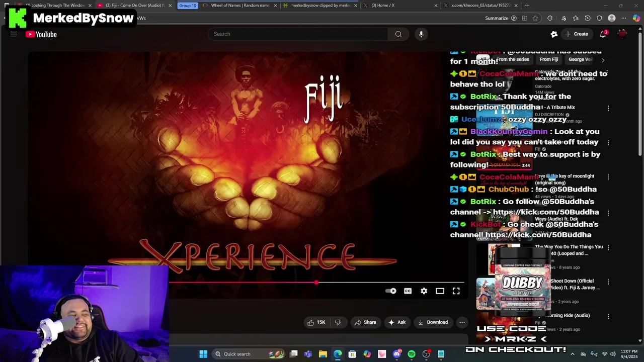The image size is (644, 362).
Task: Open the Wi-Fi network tray icon
Action: click(x=604, y=354)
